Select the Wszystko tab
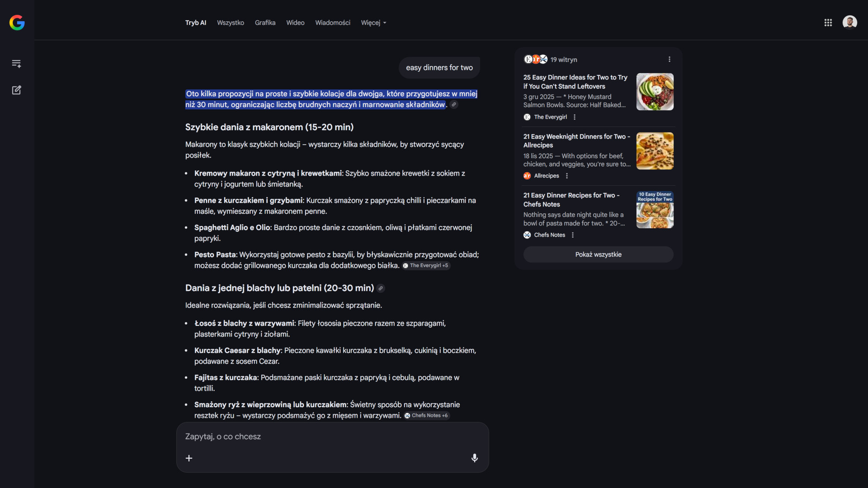The image size is (868, 488). [230, 23]
